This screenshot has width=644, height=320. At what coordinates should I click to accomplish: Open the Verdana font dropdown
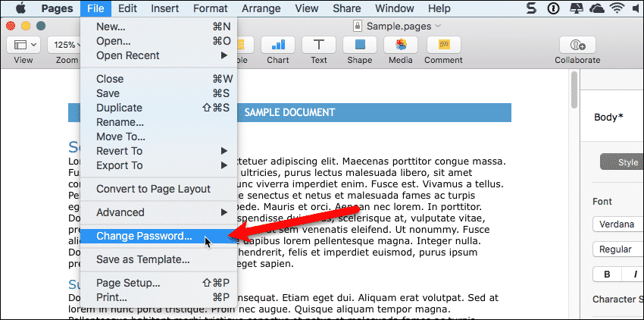tap(617, 224)
